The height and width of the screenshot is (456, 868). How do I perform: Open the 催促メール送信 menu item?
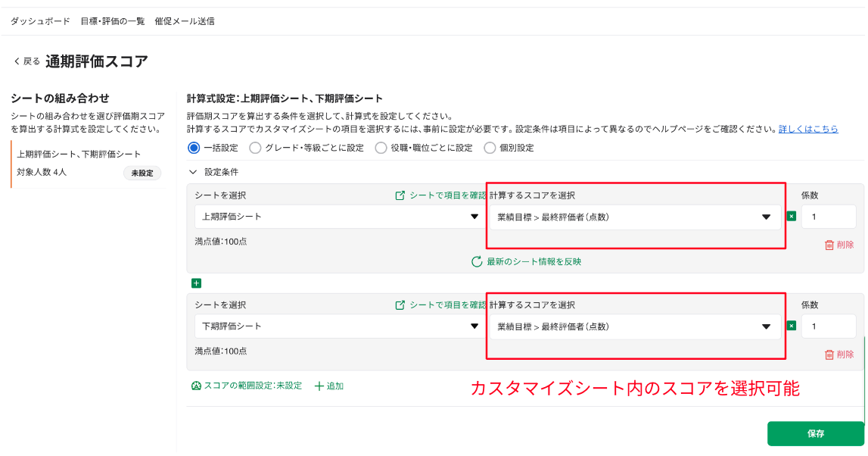(184, 21)
